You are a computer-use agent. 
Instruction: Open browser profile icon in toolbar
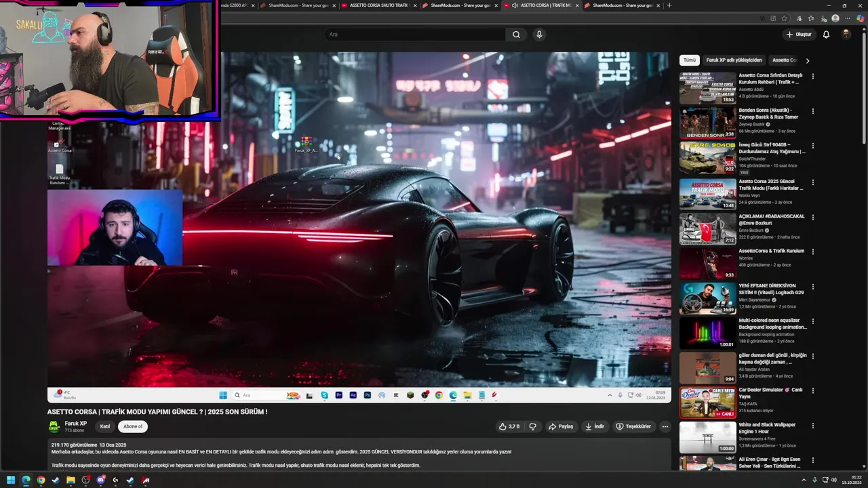tap(835, 18)
